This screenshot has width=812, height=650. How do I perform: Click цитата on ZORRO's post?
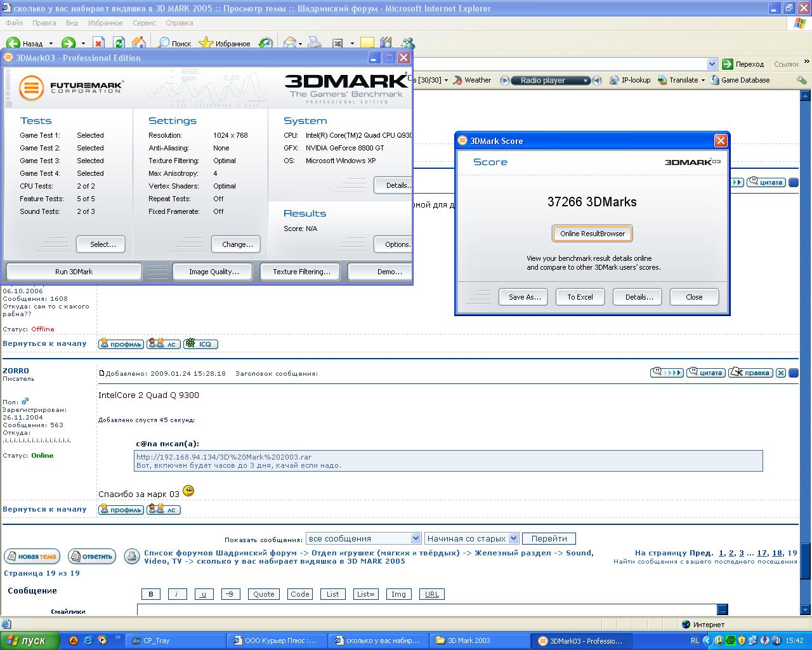pos(705,373)
